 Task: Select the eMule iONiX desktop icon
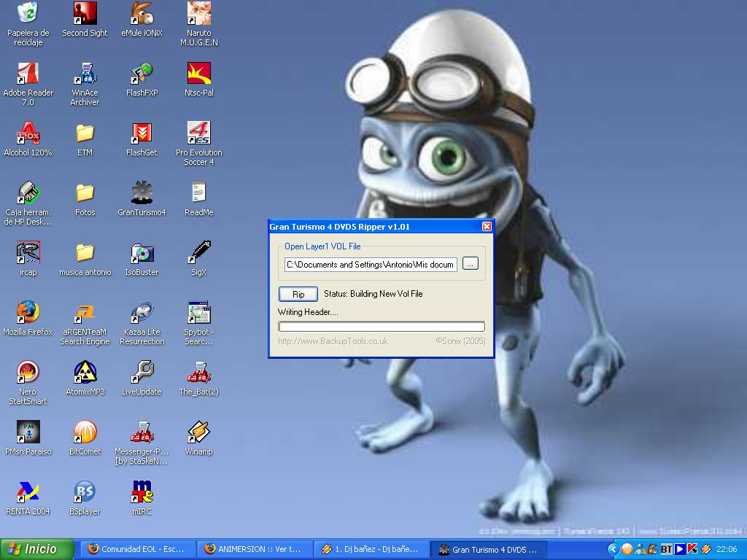pyautogui.click(x=142, y=14)
